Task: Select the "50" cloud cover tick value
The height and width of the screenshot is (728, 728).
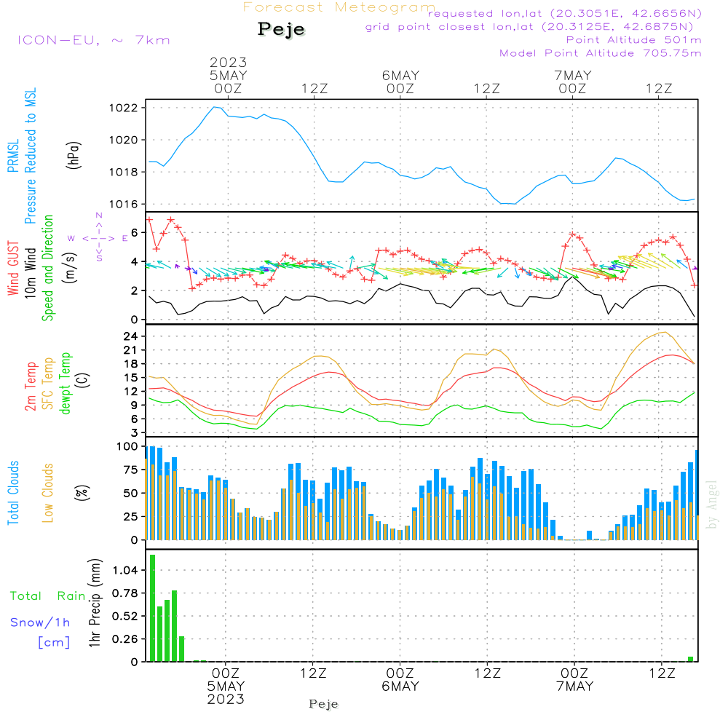Action: point(131,494)
